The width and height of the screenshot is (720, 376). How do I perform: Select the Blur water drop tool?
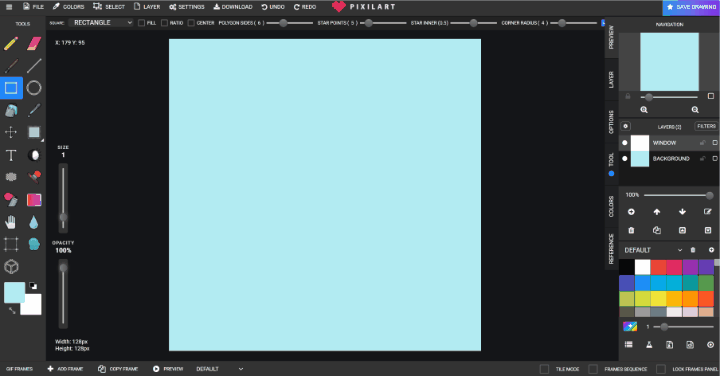34,223
